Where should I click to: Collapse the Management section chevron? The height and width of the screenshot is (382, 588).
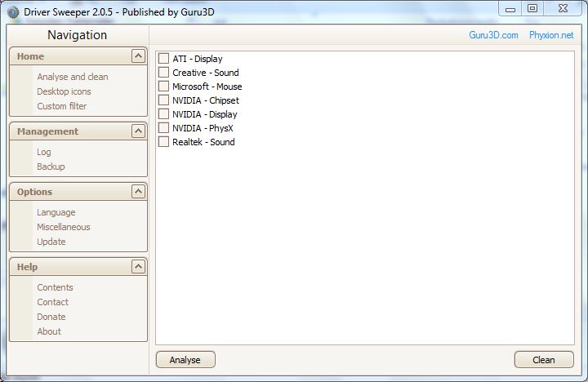coord(138,131)
